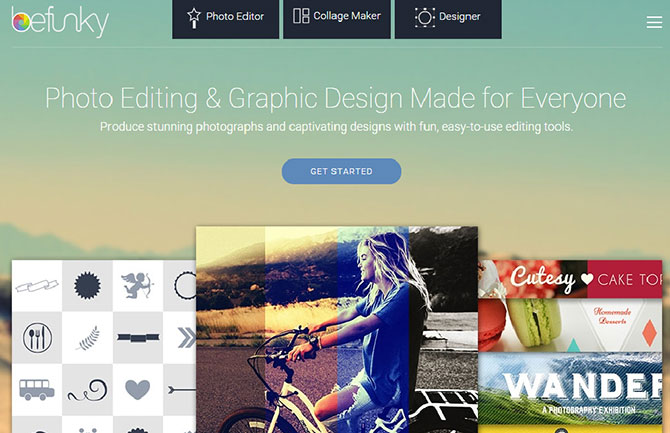Open the hamburger menu icon
Image resolution: width=670 pixels, height=433 pixels.
pos(654,22)
